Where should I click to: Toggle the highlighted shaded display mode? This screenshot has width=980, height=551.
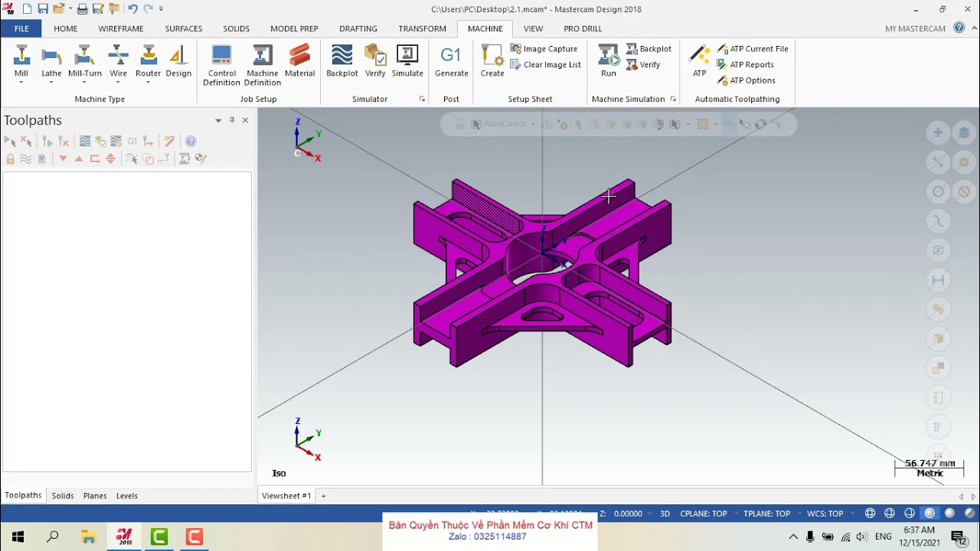click(x=929, y=514)
